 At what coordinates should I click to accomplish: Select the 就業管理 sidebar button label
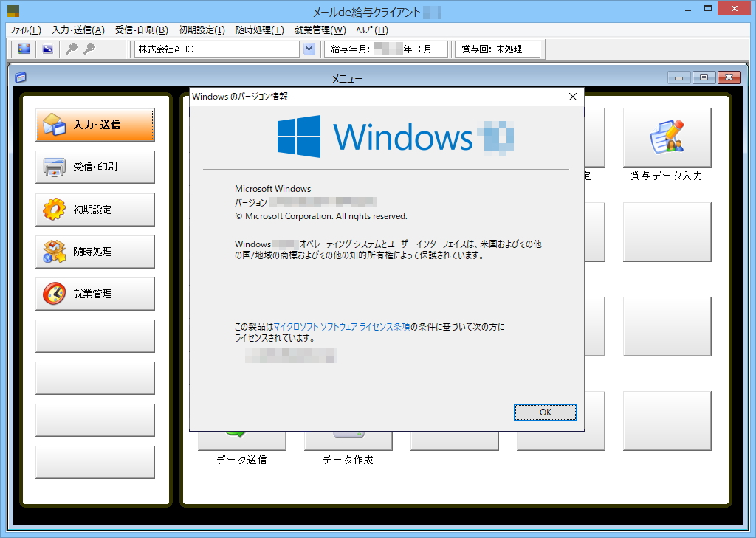[x=92, y=294]
